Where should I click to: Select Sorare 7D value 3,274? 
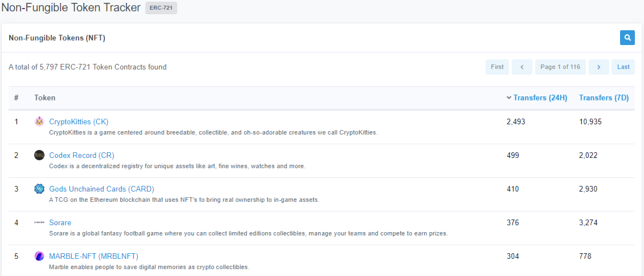coord(588,222)
